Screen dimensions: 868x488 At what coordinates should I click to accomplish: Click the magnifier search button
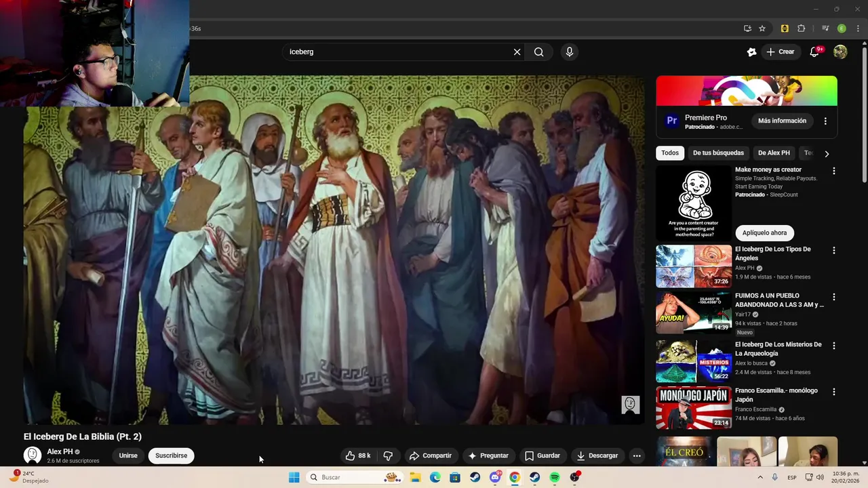[538, 52]
